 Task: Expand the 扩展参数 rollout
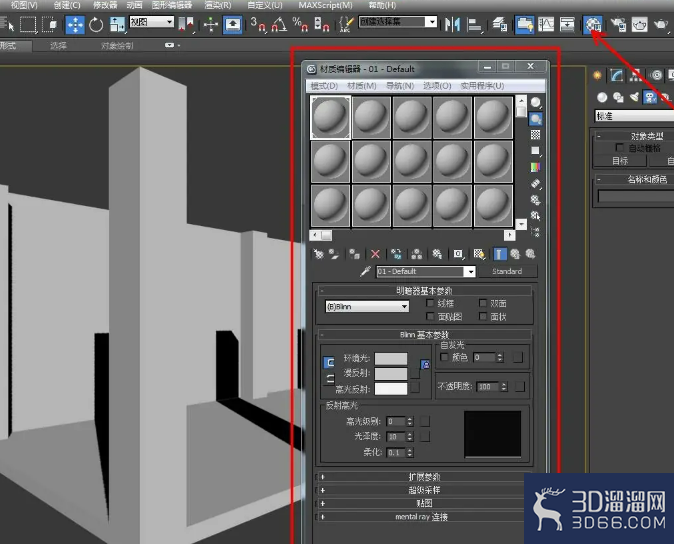point(423,477)
